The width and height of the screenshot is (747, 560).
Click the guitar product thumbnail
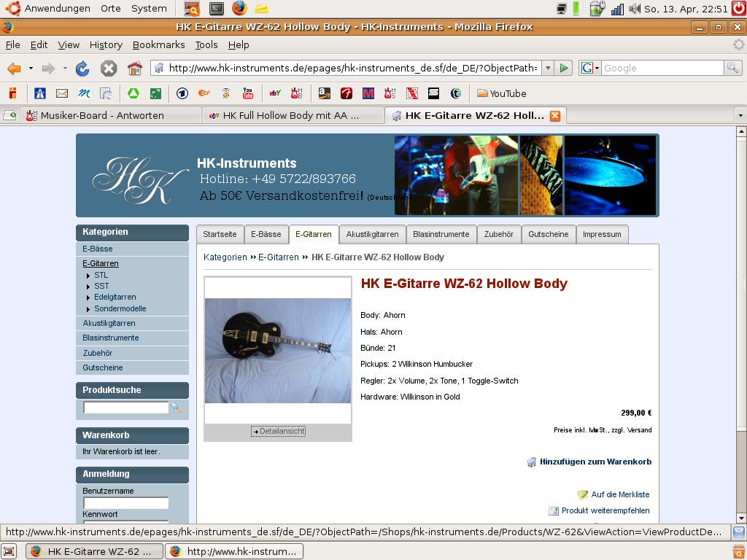coord(278,351)
